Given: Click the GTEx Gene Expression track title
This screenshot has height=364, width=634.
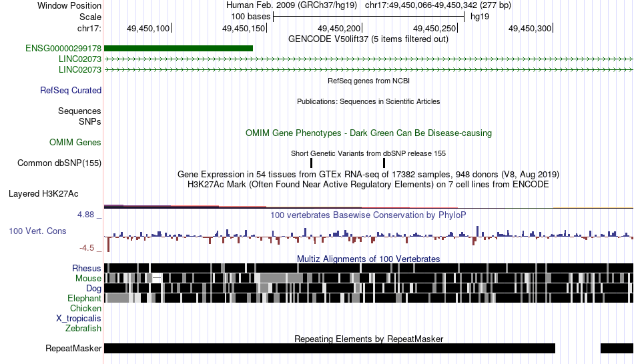Looking at the screenshot, I should (x=368, y=175).
